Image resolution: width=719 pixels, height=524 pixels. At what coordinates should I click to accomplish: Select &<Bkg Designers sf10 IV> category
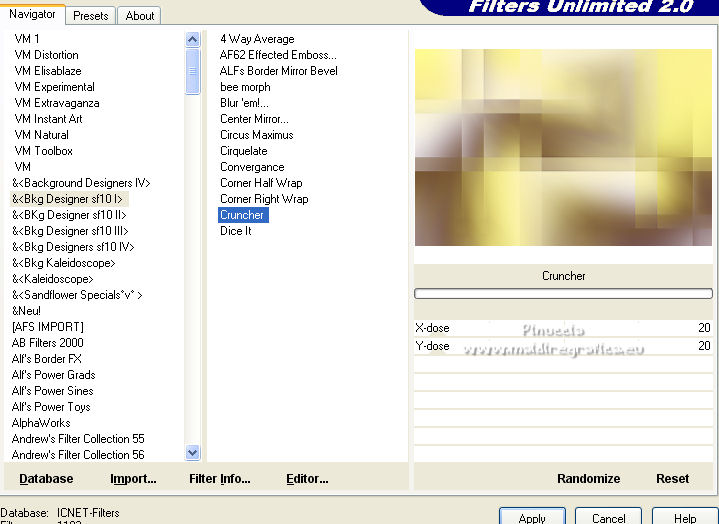73,247
